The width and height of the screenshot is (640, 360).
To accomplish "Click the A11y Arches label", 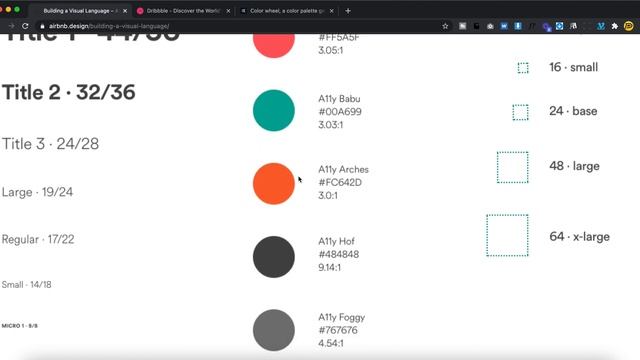I will (x=343, y=169).
